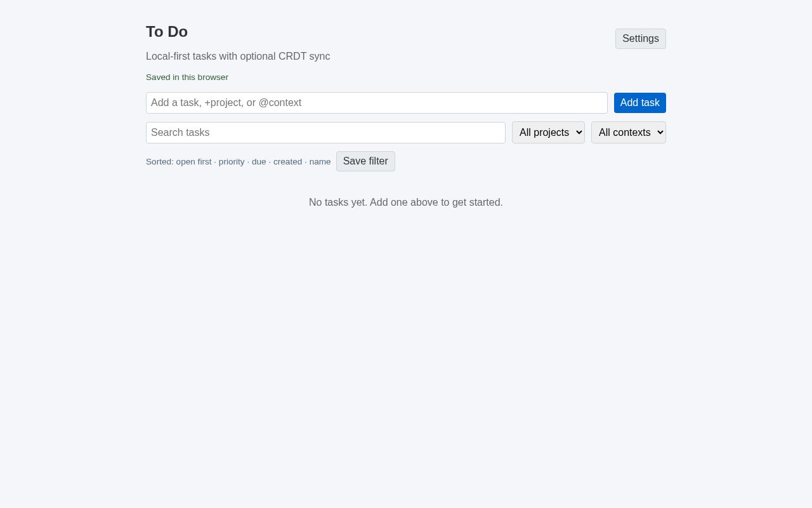Click the To Do heading
Screen dimensions: 812x508
point(167,32)
